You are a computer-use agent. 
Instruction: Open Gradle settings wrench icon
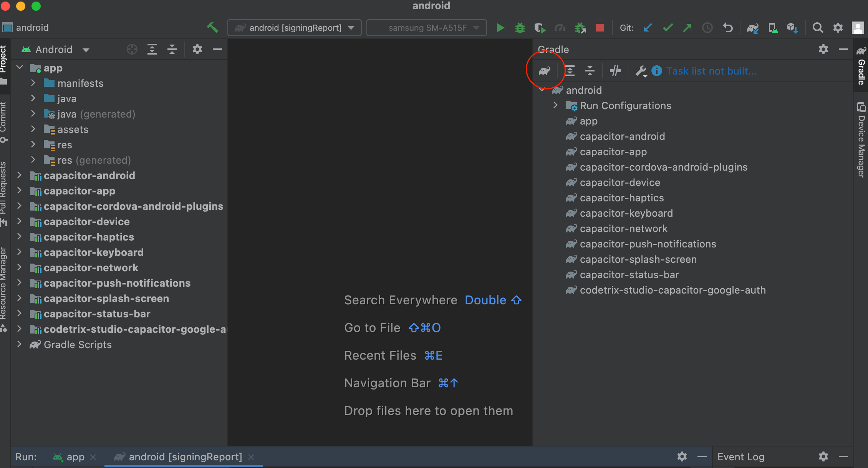point(641,71)
